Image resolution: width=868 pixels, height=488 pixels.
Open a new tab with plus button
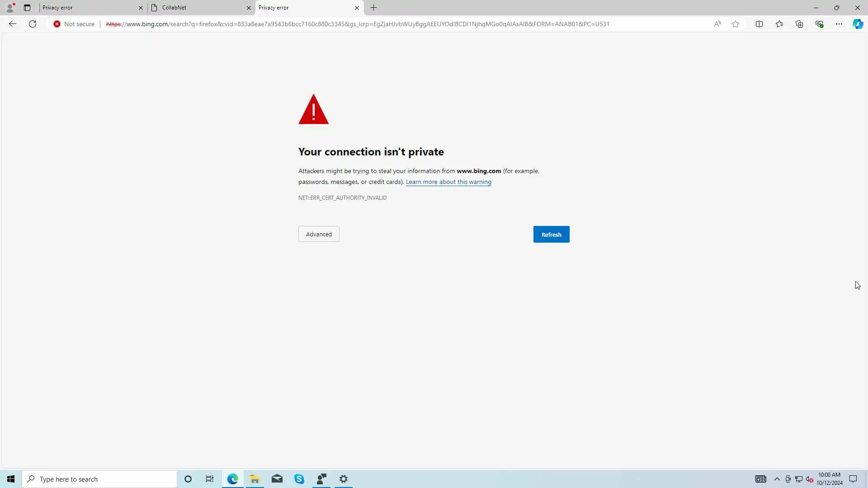pyautogui.click(x=374, y=8)
